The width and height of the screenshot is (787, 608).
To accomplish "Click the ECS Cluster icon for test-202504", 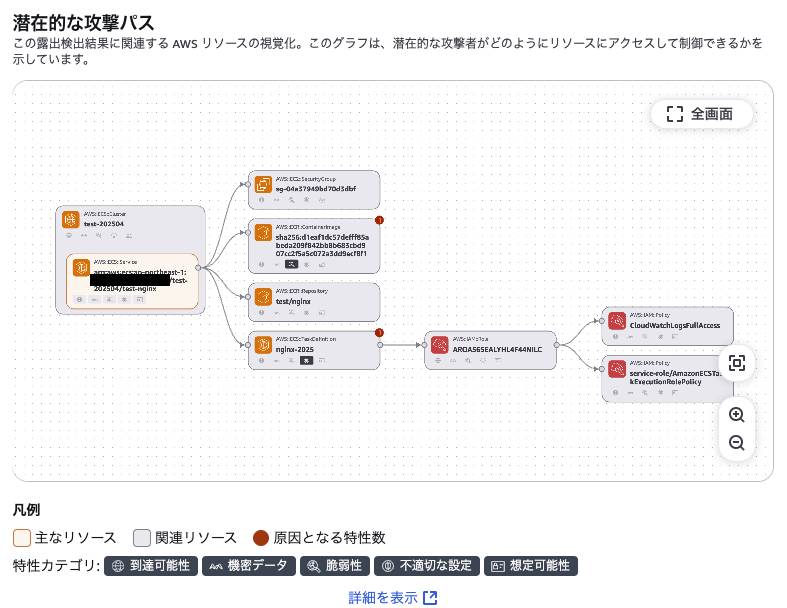I will click(x=71, y=219).
